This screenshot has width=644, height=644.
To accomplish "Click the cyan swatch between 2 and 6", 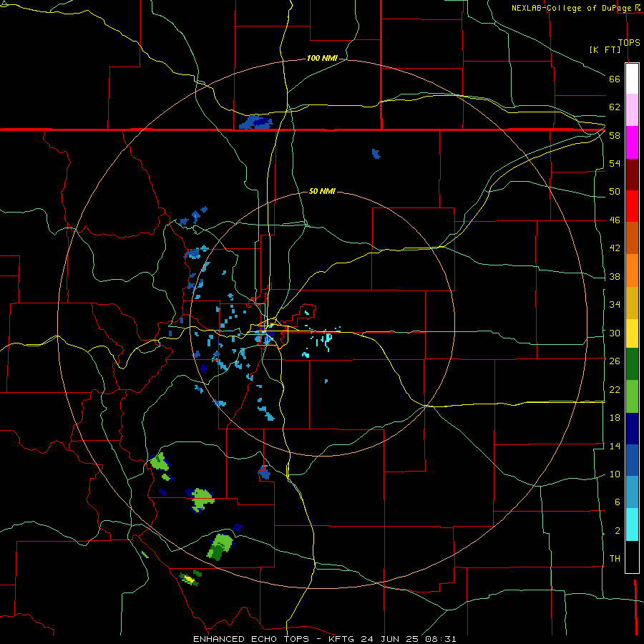I will coord(632,525).
